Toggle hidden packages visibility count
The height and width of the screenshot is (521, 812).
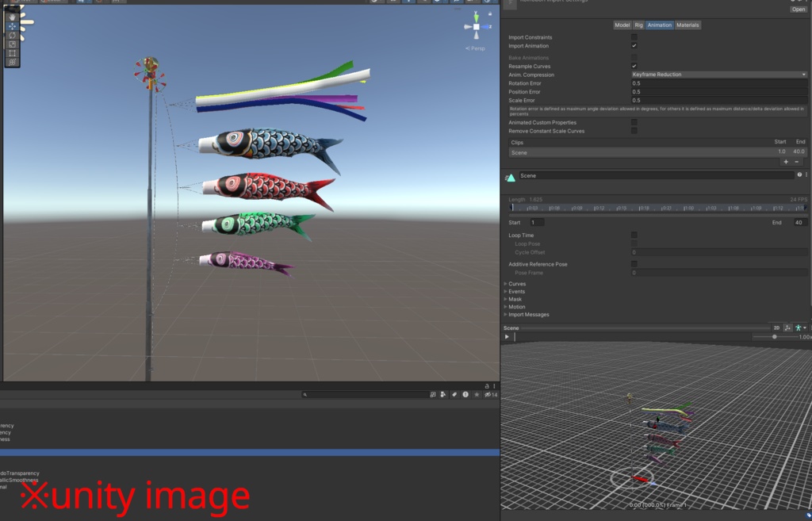[x=491, y=395]
